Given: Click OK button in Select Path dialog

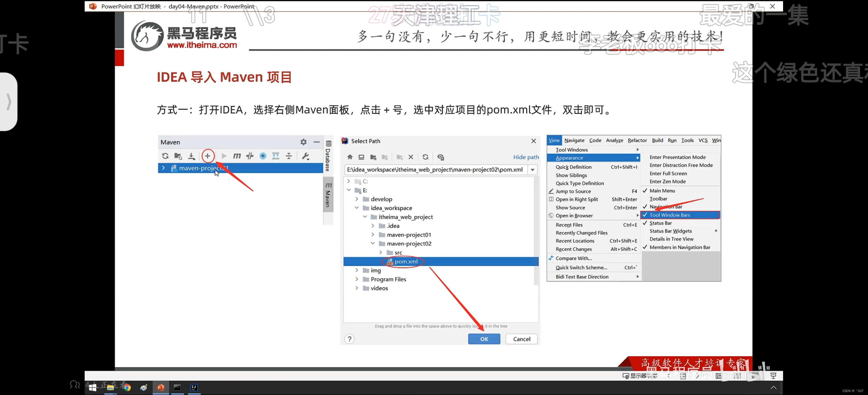Looking at the screenshot, I should pyautogui.click(x=484, y=339).
